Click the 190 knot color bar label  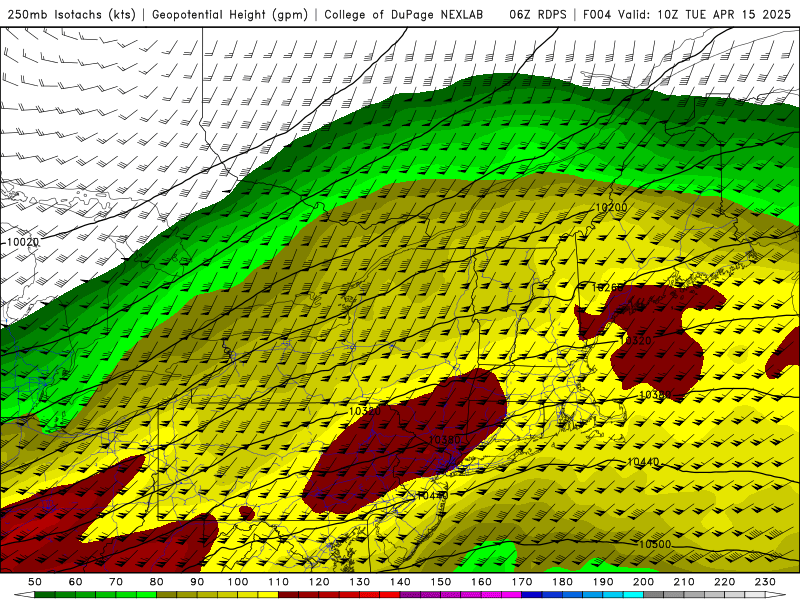tap(604, 582)
